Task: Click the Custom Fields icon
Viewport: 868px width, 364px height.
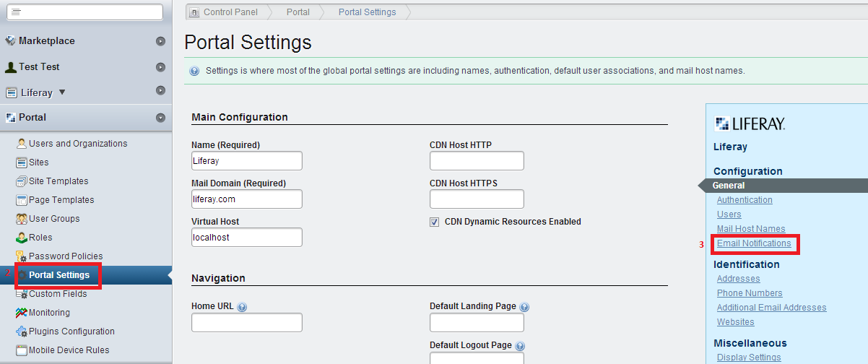Action: pyautogui.click(x=22, y=294)
